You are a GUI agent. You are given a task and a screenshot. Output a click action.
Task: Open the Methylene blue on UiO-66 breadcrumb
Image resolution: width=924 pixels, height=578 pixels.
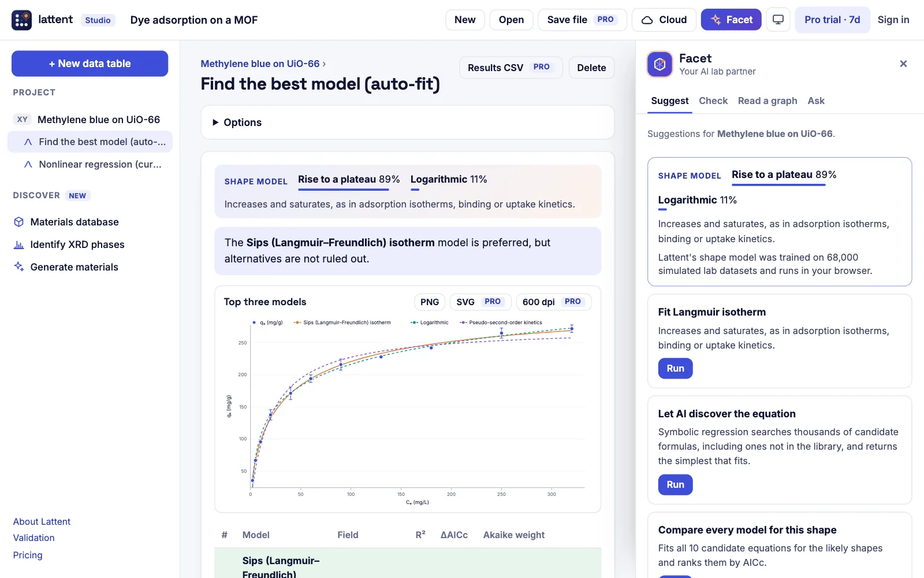260,64
